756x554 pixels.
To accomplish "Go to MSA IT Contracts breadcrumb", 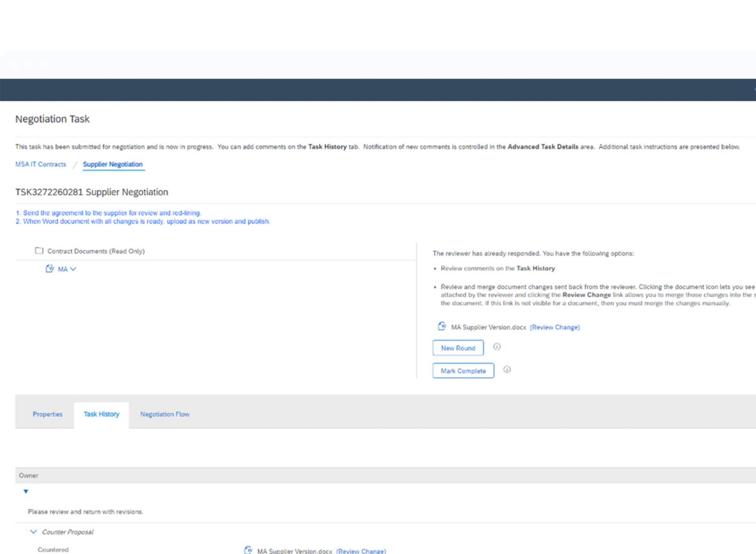I will (x=40, y=164).
